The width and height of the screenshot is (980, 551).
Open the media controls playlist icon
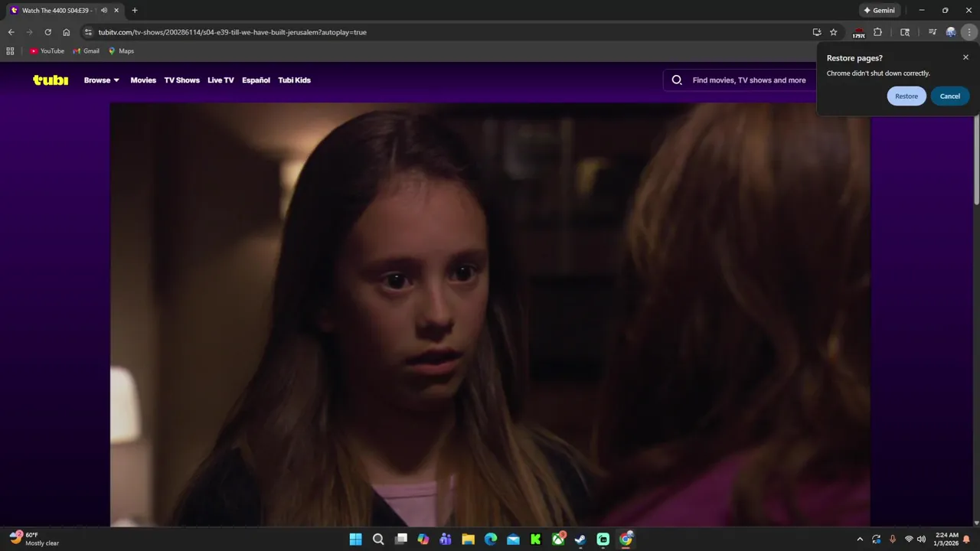pos(932,32)
